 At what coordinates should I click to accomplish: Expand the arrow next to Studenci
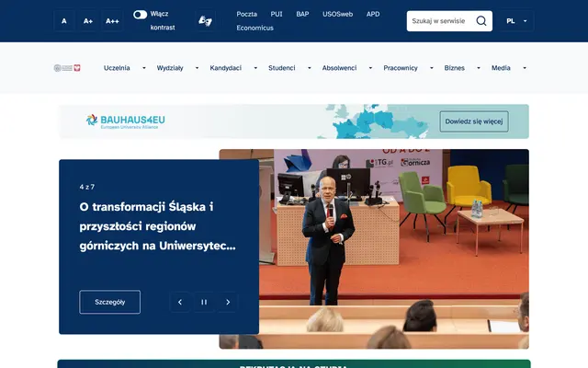(x=310, y=68)
